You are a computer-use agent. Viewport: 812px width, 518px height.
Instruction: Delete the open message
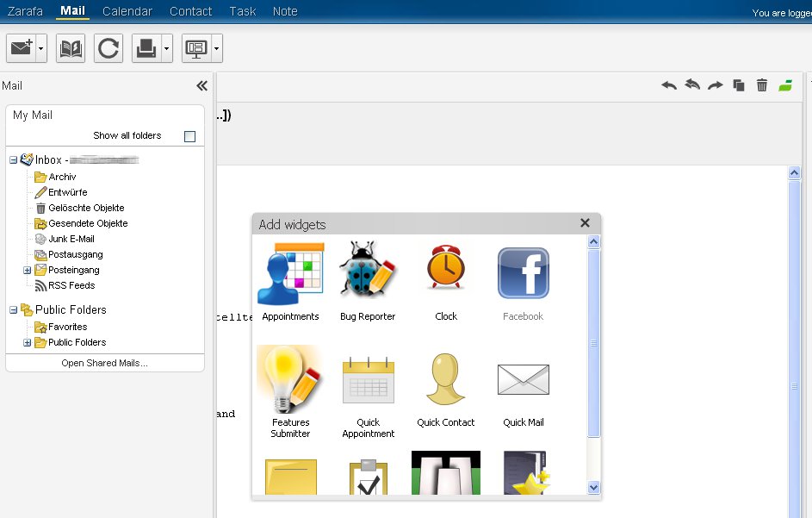(x=762, y=85)
